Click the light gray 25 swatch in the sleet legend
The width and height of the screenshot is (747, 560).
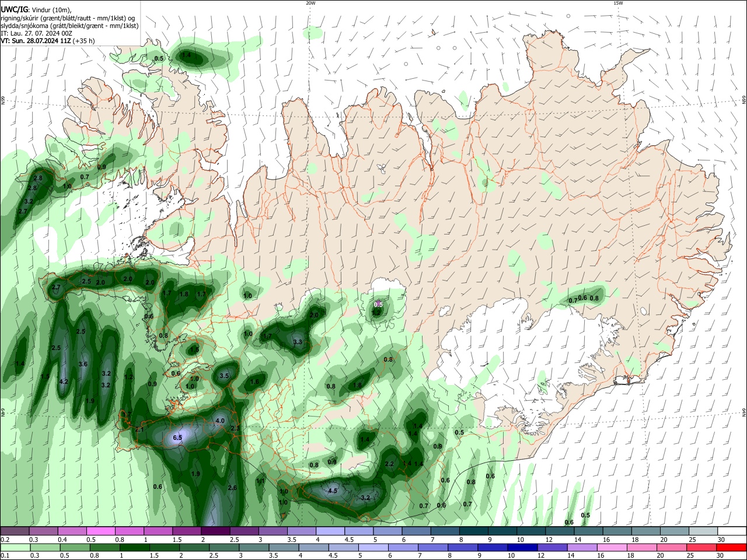pos(703,531)
